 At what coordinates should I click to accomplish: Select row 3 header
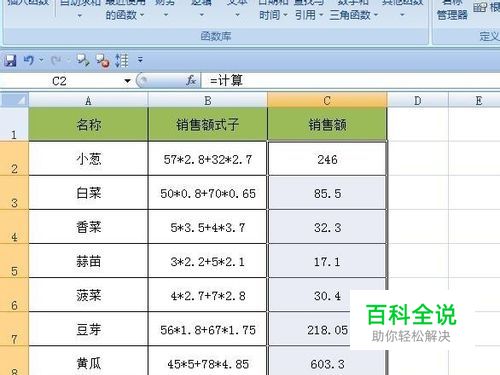(14, 193)
